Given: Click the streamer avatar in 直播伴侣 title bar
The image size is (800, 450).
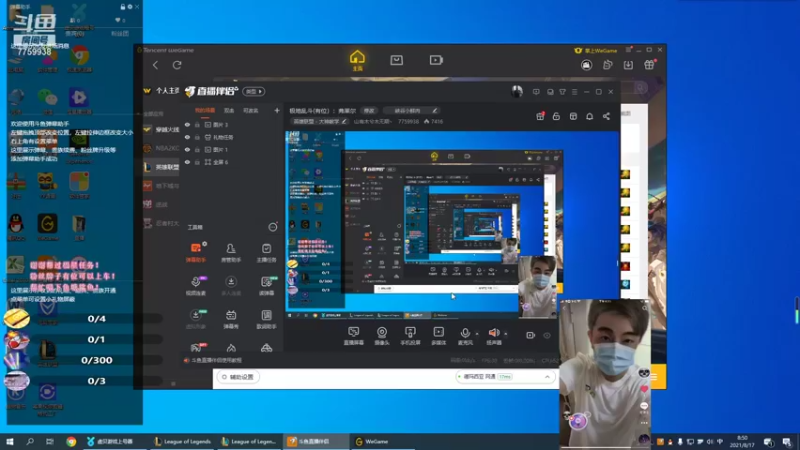Looking at the screenshot, I should point(517,91).
